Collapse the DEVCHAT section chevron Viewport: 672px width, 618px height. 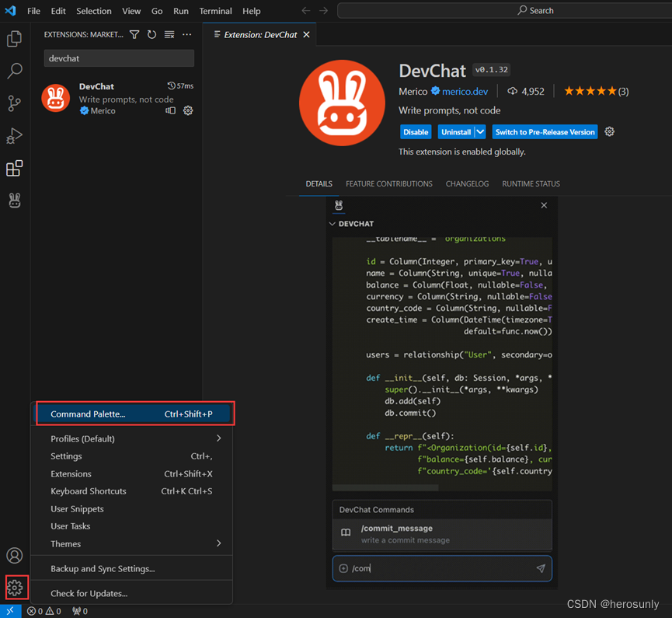point(333,224)
